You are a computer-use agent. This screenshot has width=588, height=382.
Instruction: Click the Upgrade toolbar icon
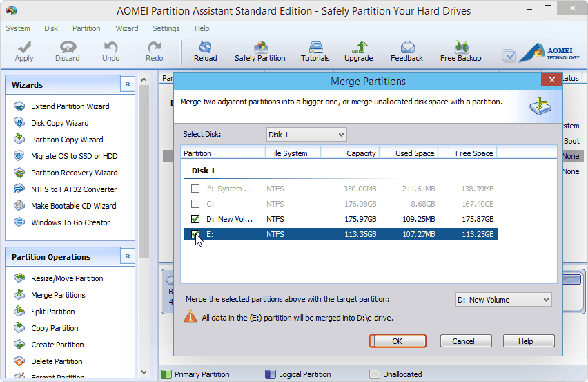click(358, 51)
